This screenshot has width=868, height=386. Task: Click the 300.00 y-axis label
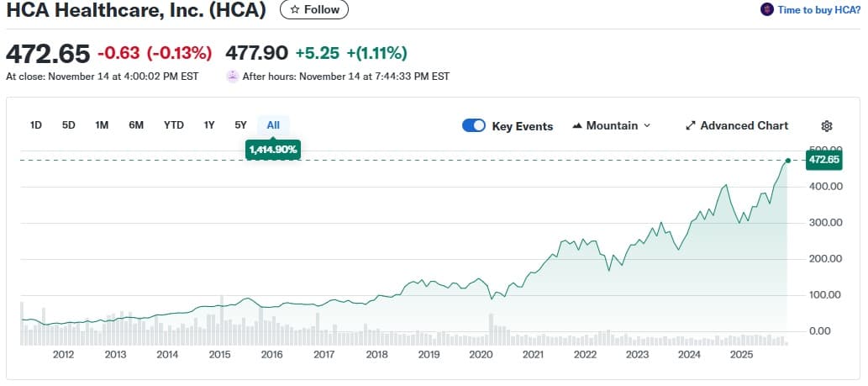coord(825,223)
